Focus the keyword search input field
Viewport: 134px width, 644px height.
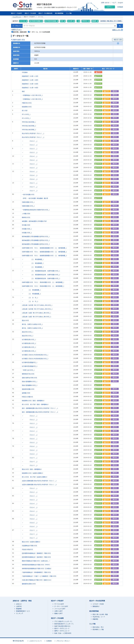(68, 26)
